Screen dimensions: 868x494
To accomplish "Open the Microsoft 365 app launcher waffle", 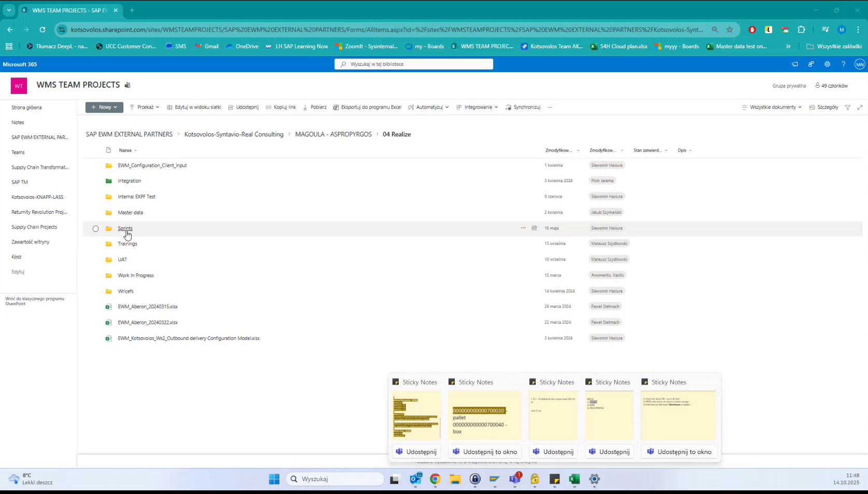I will point(9,46).
